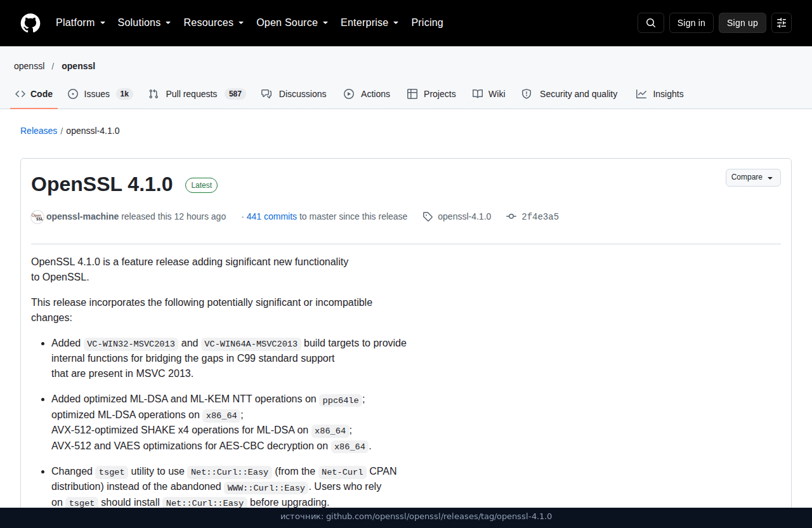Expand the Solutions menu
This screenshot has width=812, height=528.
[x=145, y=23]
